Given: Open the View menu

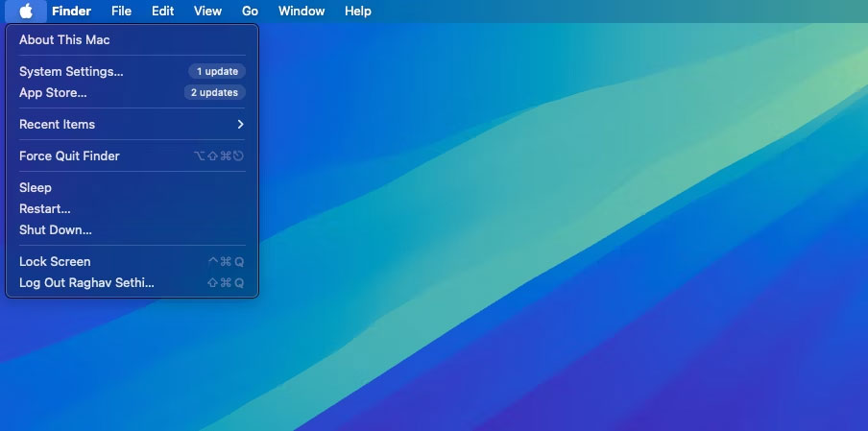Looking at the screenshot, I should (207, 12).
